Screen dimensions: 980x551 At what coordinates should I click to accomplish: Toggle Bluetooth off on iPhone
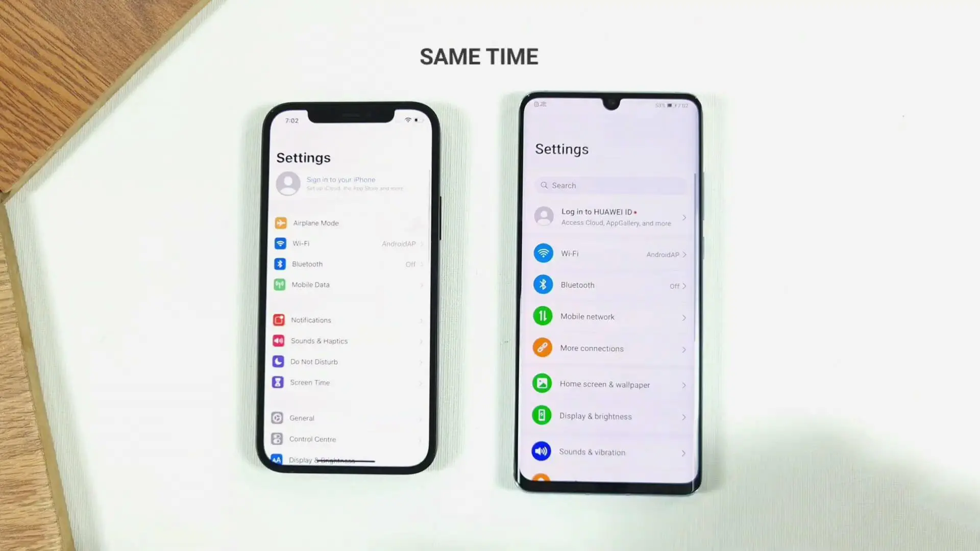[x=347, y=264]
